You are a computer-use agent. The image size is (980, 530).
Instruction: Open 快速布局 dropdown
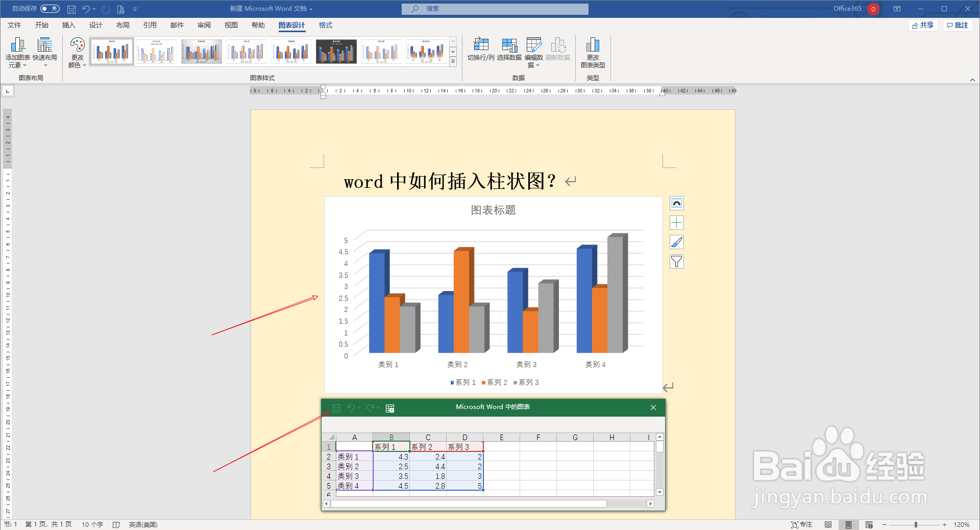click(45, 53)
